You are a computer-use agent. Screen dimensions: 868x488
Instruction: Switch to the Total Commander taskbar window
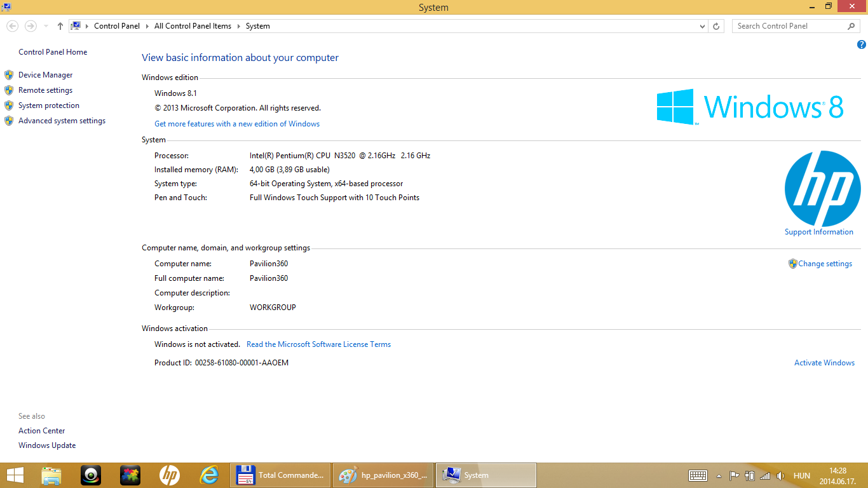(280, 475)
